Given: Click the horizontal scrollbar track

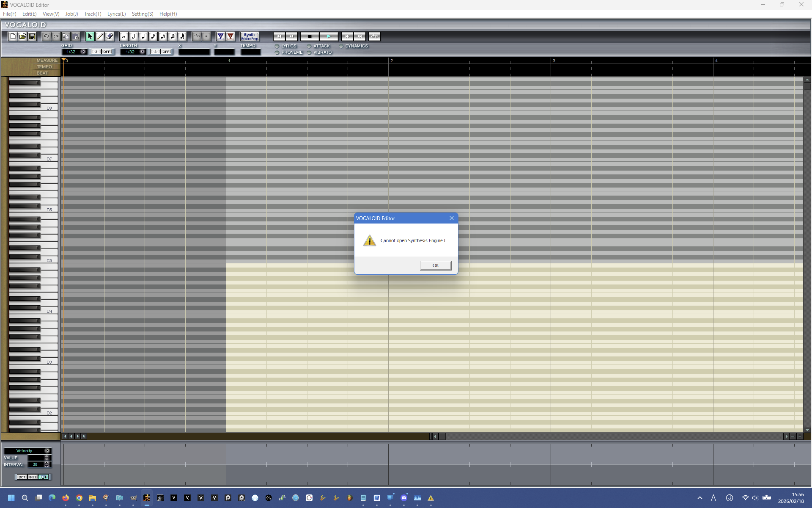Looking at the screenshot, I should pos(613,436).
